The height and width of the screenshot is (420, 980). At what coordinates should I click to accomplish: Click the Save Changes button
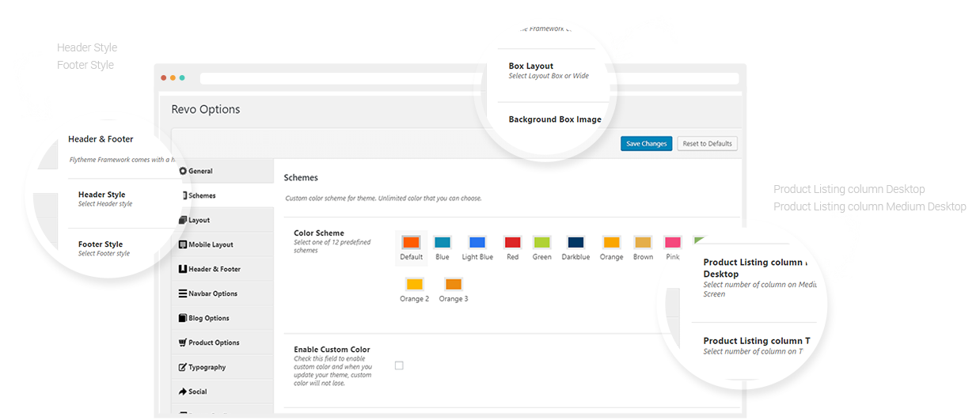tap(647, 144)
